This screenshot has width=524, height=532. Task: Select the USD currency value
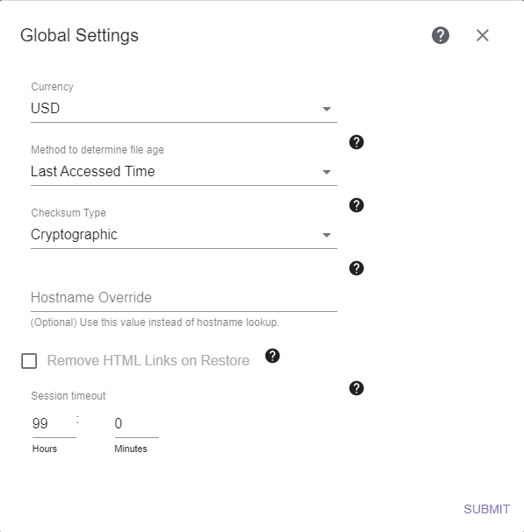[45, 108]
